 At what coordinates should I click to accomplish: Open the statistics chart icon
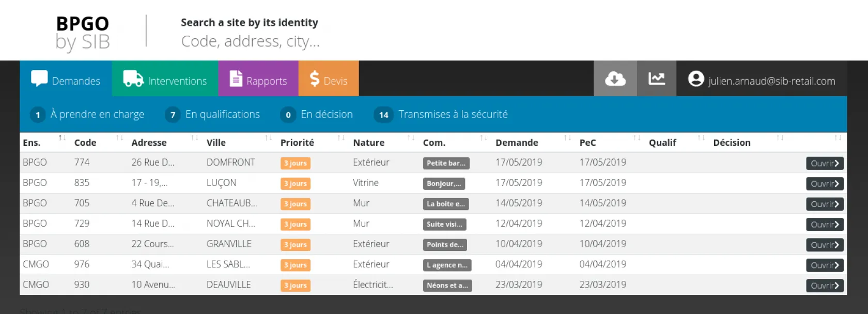[656, 79]
